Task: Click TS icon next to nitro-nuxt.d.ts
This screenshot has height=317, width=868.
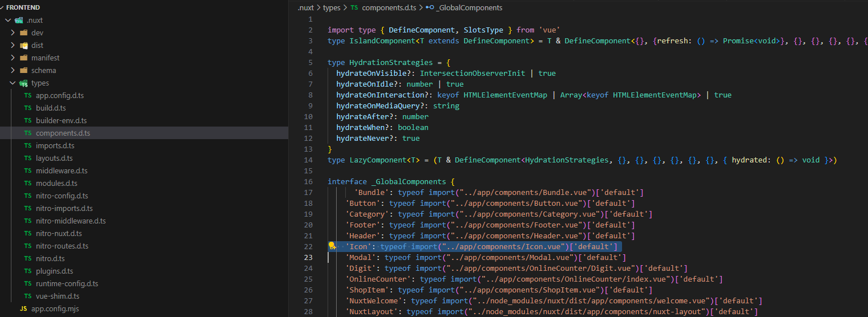Action: point(27,233)
